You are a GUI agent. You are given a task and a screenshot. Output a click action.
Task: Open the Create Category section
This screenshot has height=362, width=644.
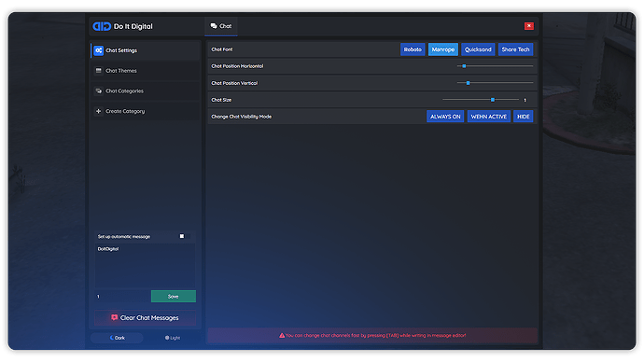[x=146, y=111]
